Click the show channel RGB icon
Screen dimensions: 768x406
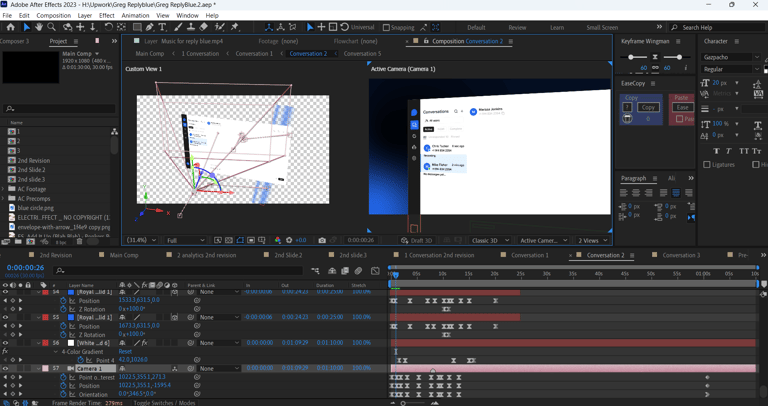click(278, 240)
